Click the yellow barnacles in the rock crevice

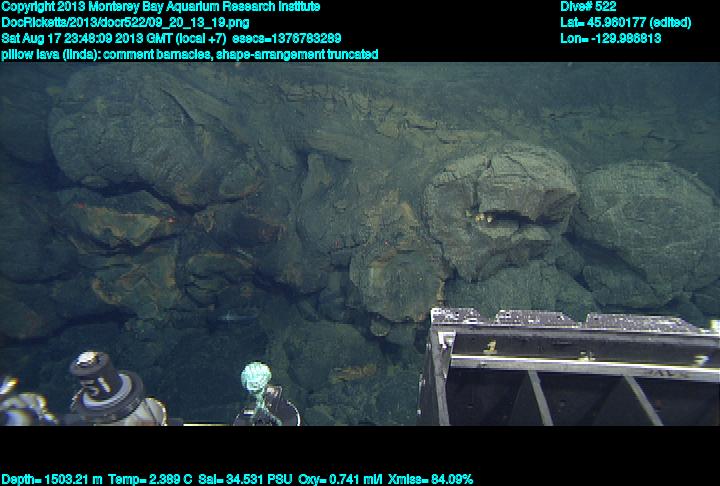click(x=481, y=214)
